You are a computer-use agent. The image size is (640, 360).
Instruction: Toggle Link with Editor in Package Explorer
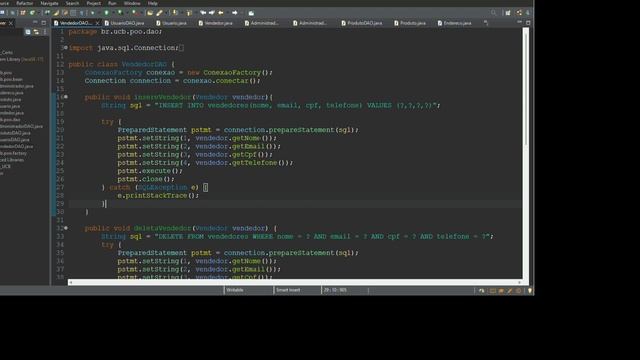pos(36,32)
